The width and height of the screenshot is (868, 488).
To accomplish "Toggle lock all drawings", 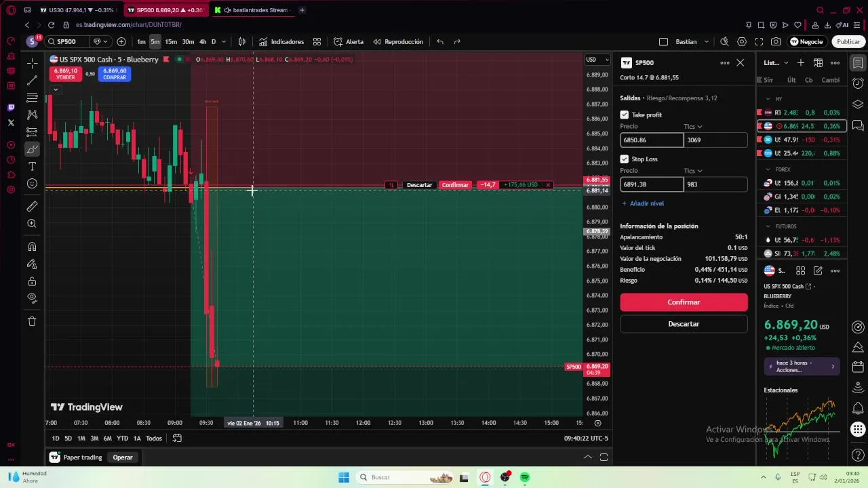I will tap(32, 281).
